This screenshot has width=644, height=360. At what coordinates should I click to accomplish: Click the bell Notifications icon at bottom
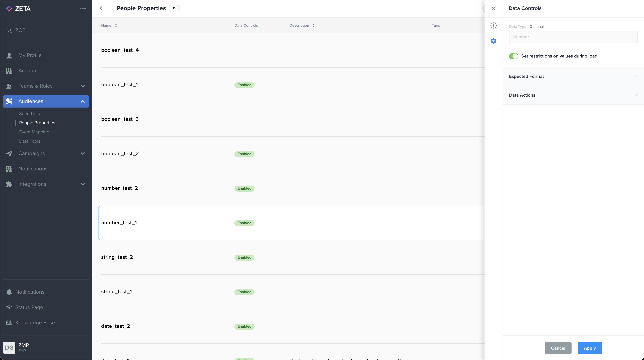point(9,292)
